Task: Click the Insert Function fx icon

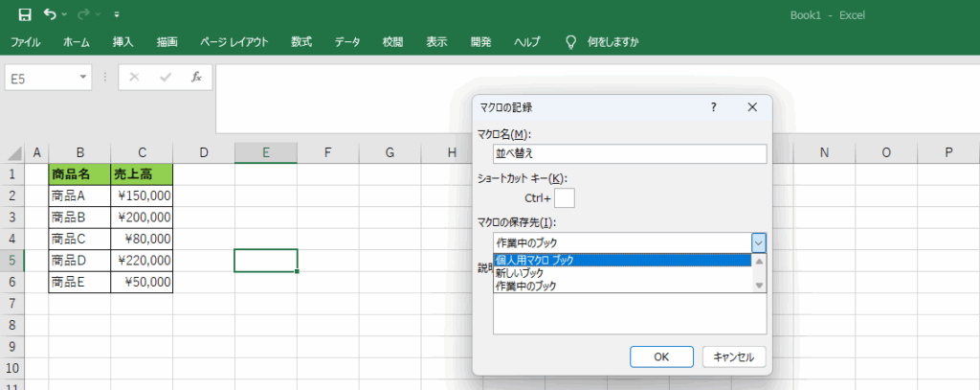Action: pyautogui.click(x=196, y=77)
